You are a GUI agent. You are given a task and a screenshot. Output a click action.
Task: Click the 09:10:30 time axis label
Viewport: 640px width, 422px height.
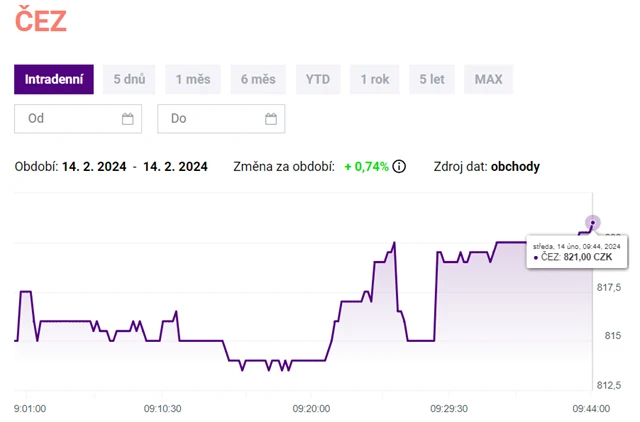click(162, 408)
